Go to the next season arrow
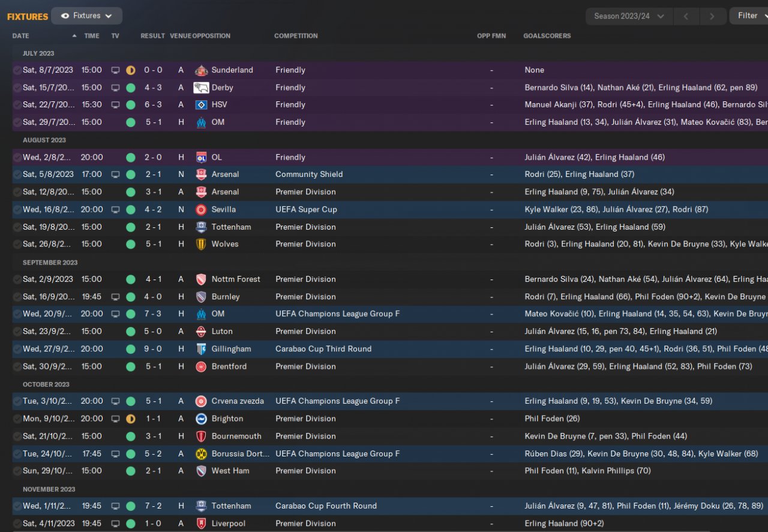This screenshot has width=768, height=532. [x=712, y=16]
